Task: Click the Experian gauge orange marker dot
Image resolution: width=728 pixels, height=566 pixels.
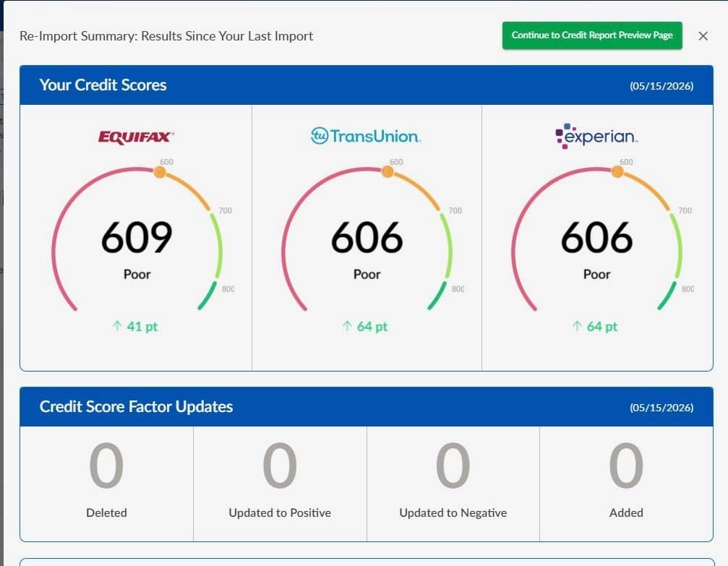Action: click(x=617, y=172)
